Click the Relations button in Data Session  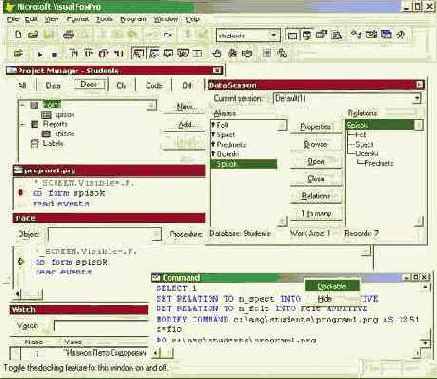coord(316,196)
